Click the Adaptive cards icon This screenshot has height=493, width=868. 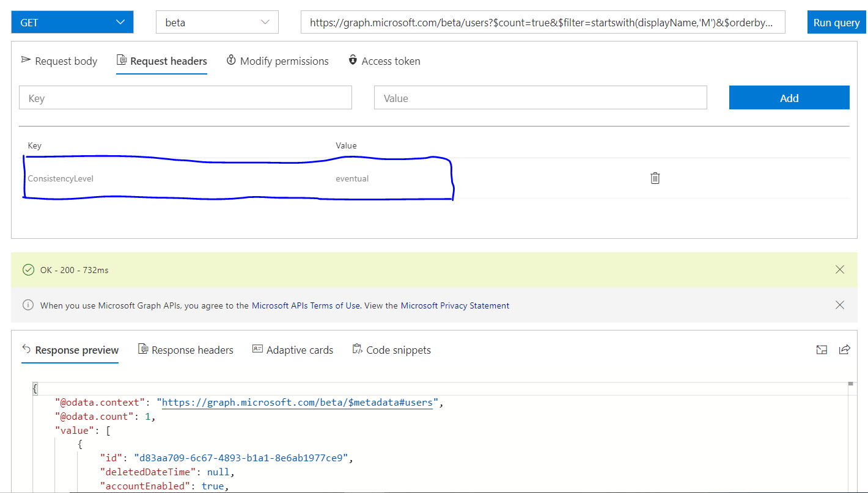click(x=257, y=349)
